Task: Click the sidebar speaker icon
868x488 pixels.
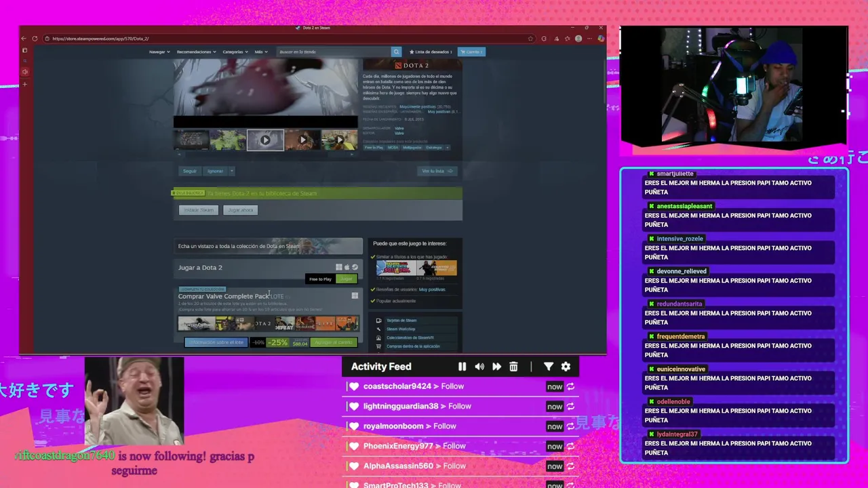Action: pos(25,72)
